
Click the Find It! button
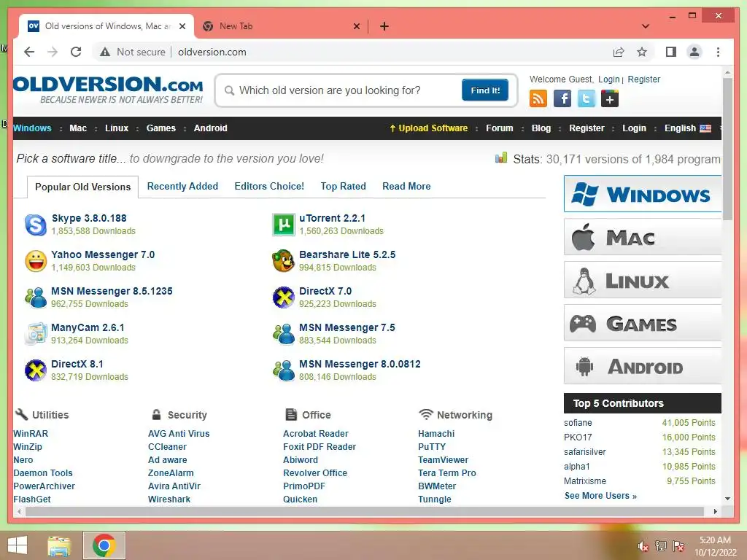click(485, 90)
